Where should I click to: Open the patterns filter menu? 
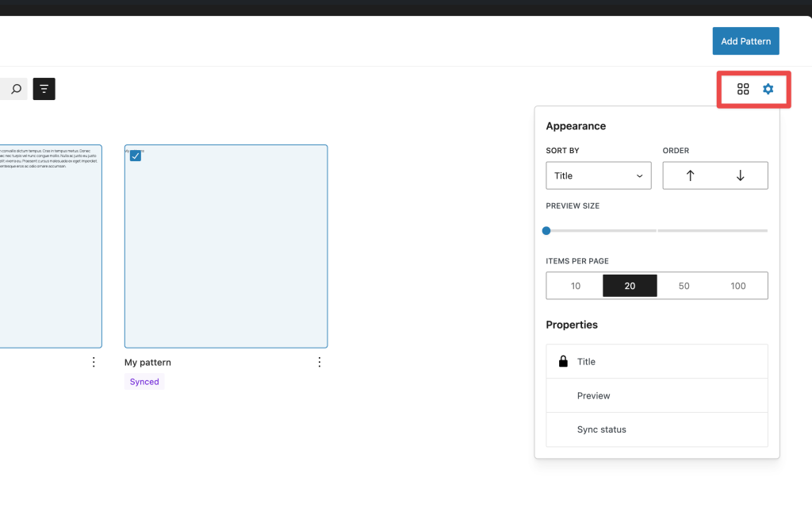pyautogui.click(x=44, y=89)
